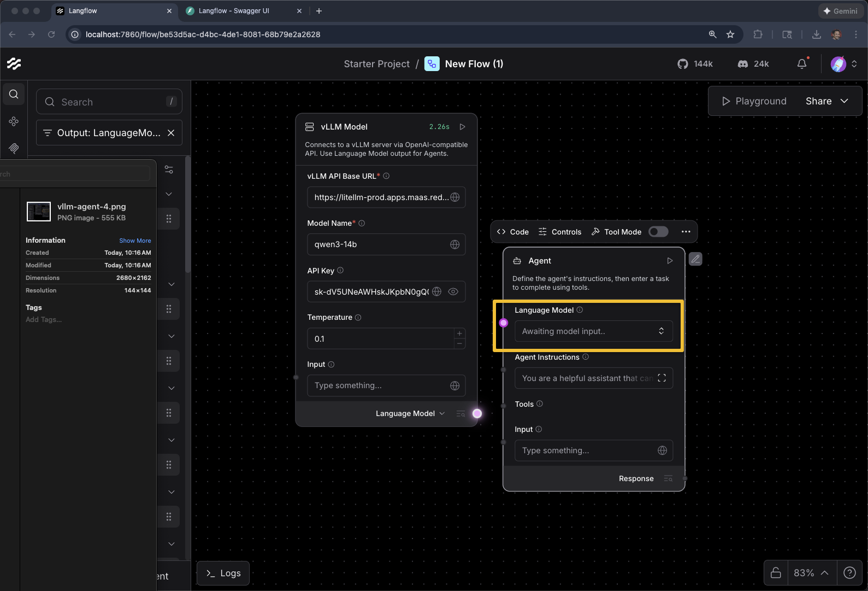Viewport: 868px width, 591px height.
Task: Increase Temperature with the plus stepper
Action: click(459, 333)
